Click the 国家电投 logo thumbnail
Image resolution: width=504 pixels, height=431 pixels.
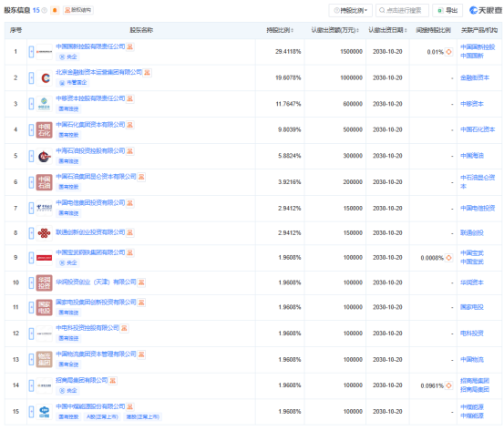[44, 308]
